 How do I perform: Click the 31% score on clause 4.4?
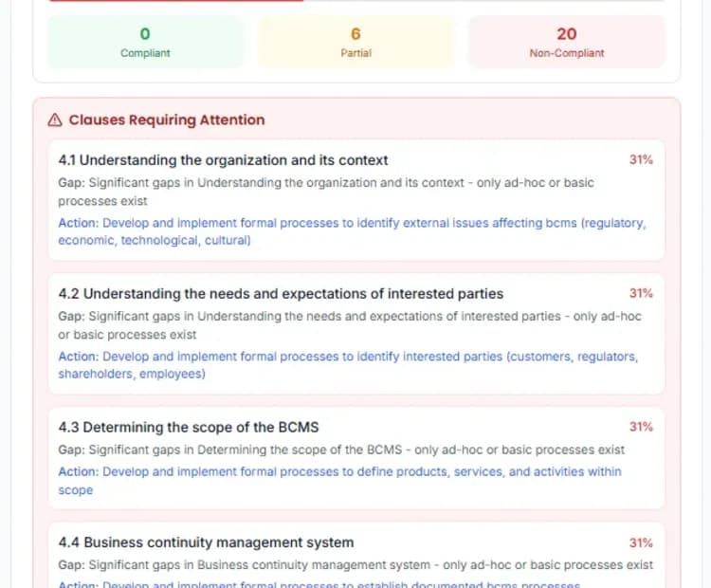(x=641, y=543)
